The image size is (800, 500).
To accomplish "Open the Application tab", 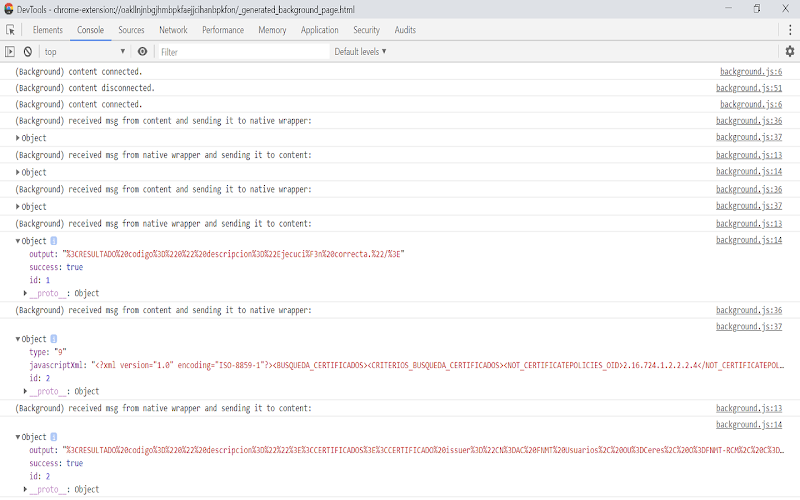I will tap(319, 30).
